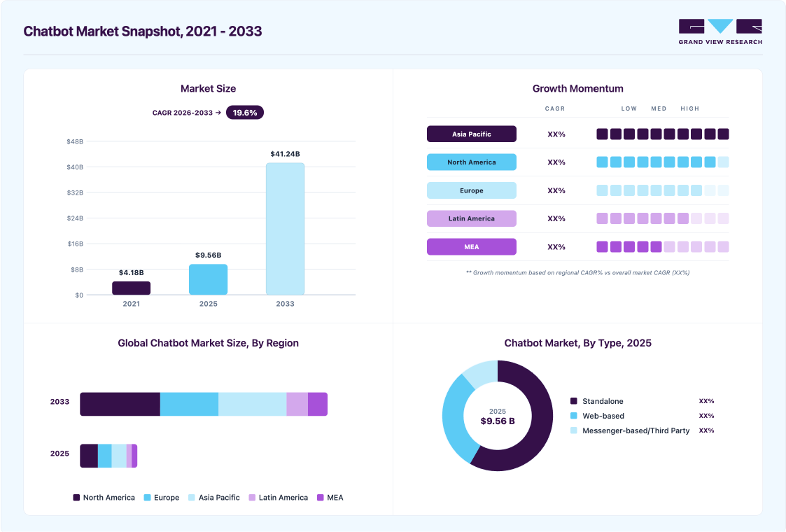Click Messenger-based/Third Party XX% share value
Screen dimensions: 786x532
coord(706,430)
